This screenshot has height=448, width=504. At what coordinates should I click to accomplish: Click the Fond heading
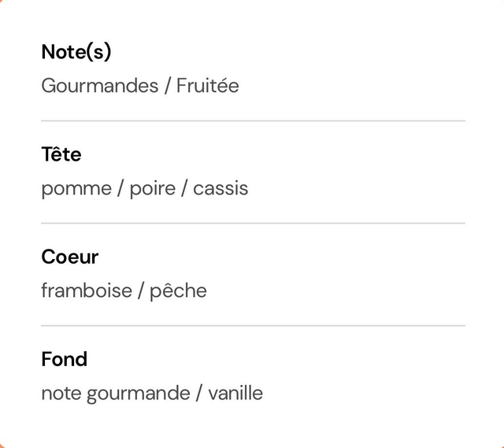tap(65, 359)
